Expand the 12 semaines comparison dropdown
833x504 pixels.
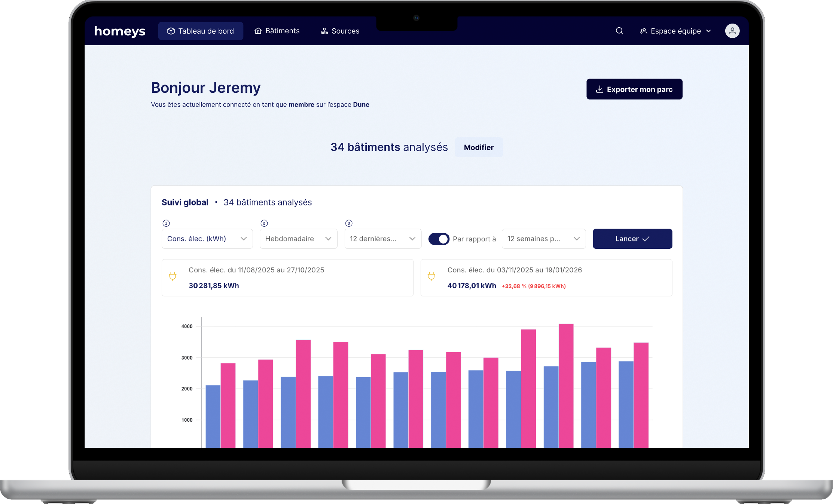(543, 239)
